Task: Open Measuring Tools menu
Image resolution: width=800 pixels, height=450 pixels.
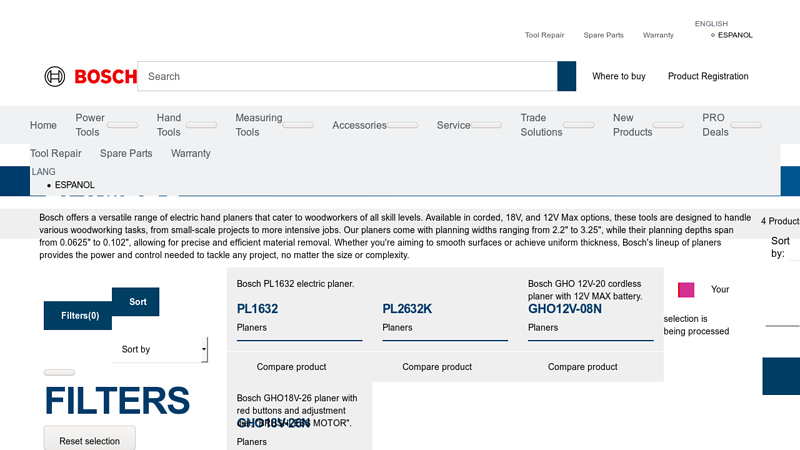Action: tap(259, 125)
